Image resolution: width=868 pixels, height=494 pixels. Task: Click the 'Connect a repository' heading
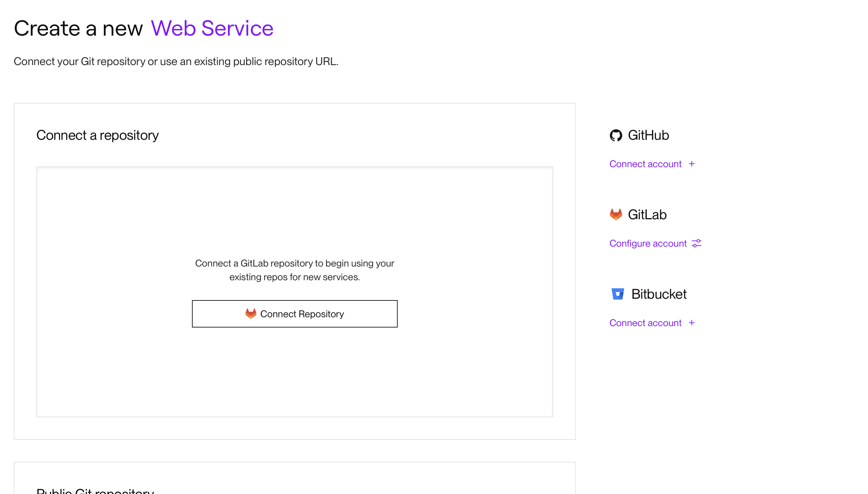click(x=97, y=135)
